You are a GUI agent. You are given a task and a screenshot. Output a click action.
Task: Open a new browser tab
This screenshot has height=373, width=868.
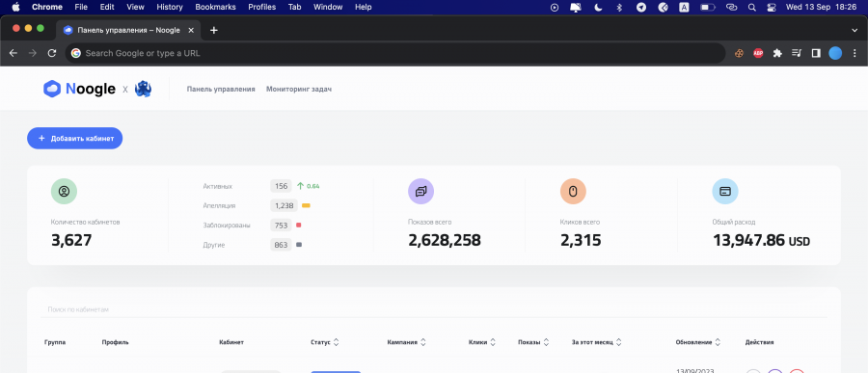214,30
